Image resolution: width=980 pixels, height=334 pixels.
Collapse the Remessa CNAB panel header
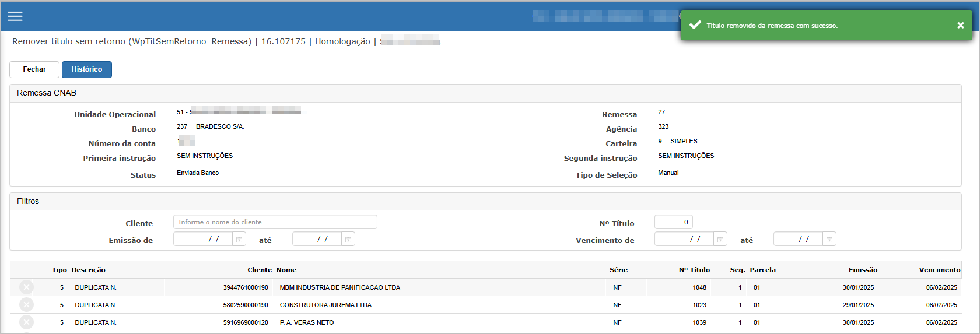[x=47, y=93]
